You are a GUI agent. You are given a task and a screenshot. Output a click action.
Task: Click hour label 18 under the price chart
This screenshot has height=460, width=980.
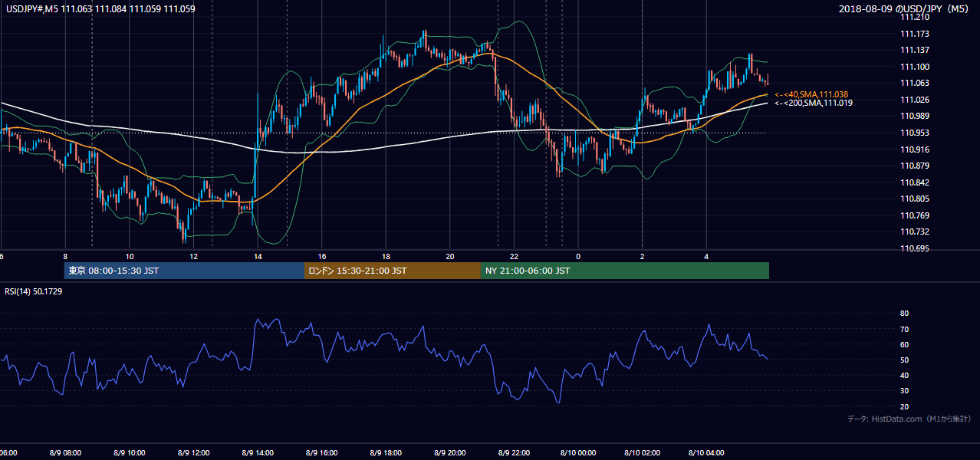click(x=386, y=256)
